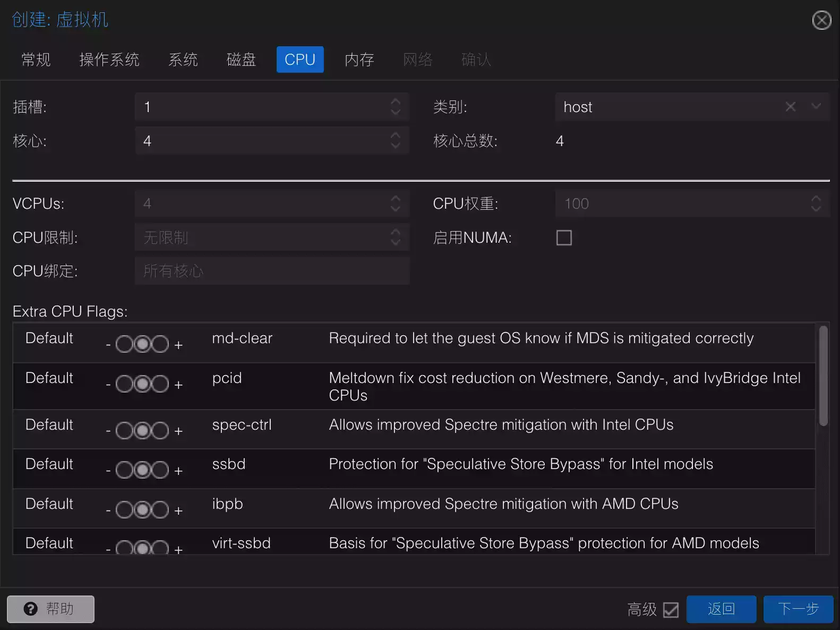
Task: Enable the NUMA checkbox
Action: (564, 237)
